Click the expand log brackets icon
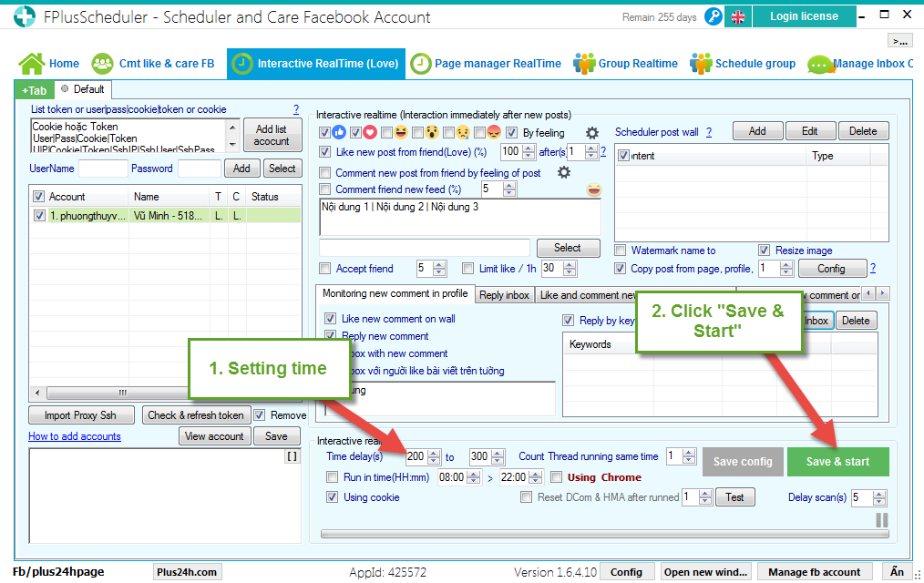 [292, 455]
